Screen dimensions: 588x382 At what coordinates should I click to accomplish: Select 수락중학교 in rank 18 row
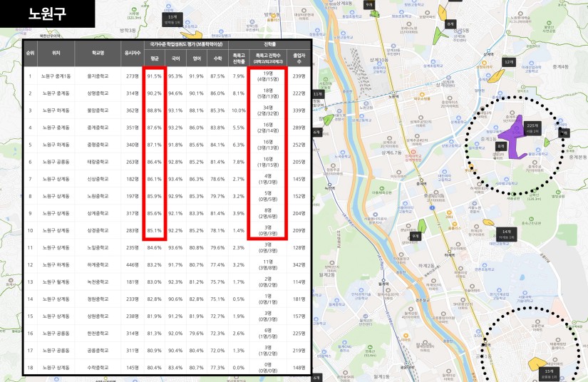click(98, 368)
